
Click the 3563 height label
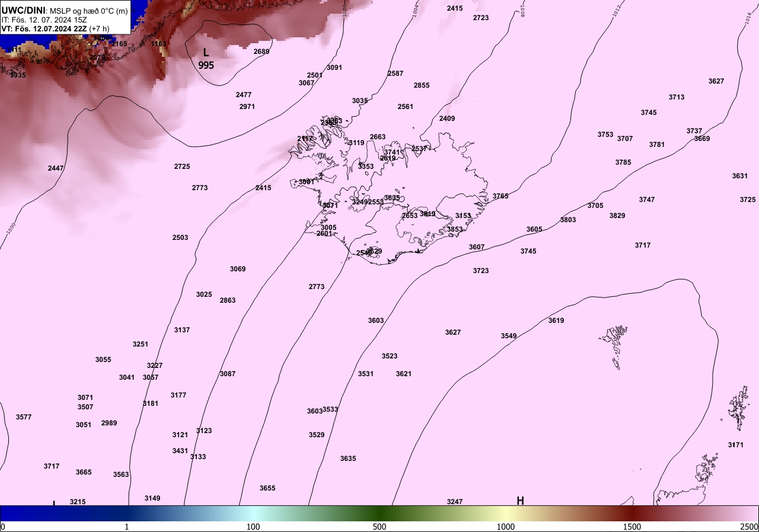tap(121, 475)
